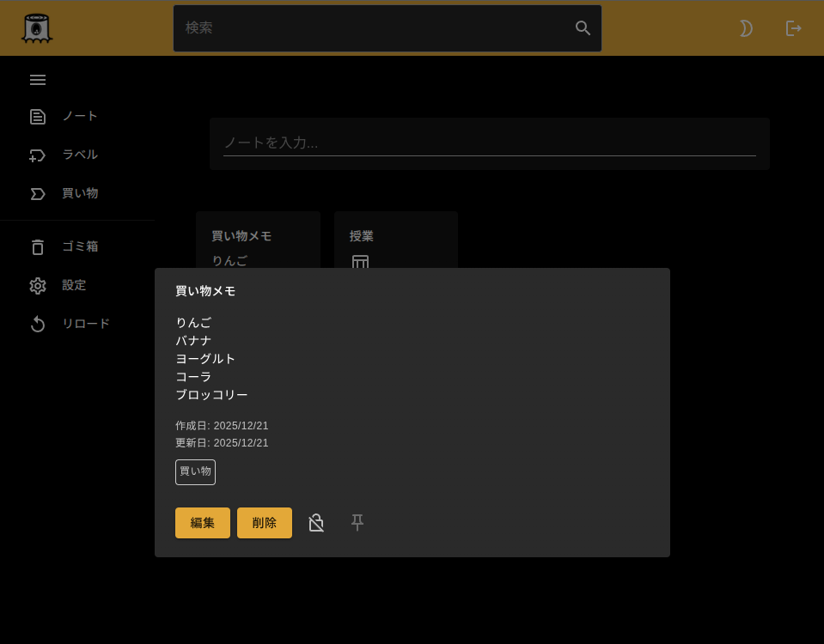Focus the 検索 search field

[x=388, y=28]
